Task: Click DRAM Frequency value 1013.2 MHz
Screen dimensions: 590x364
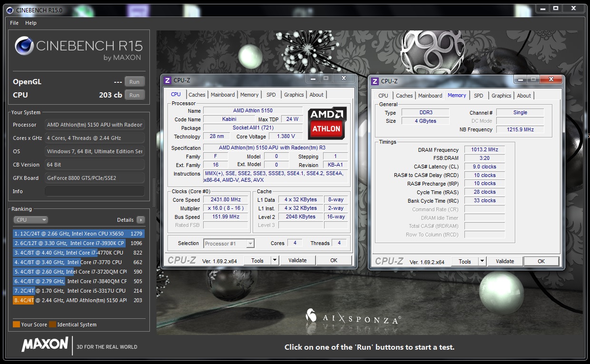Action: point(484,150)
